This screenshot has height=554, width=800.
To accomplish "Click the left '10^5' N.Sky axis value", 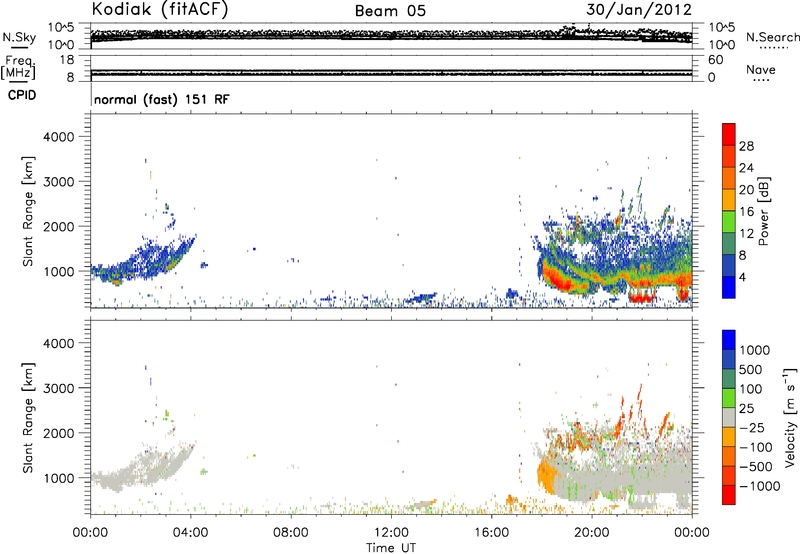I will tap(61, 28).
